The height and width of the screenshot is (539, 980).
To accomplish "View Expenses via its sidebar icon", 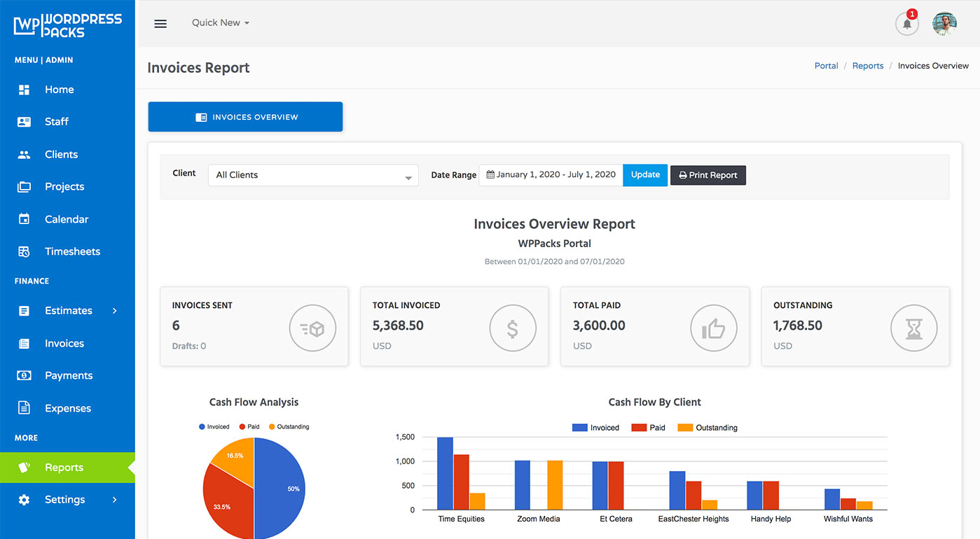I will (x=23, y=407).
